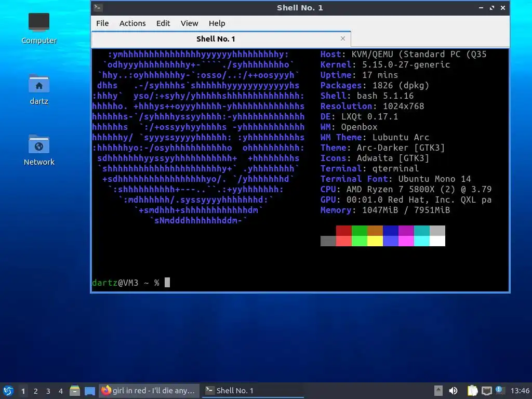Open the Lubuntu start menu

coord(8,391)
